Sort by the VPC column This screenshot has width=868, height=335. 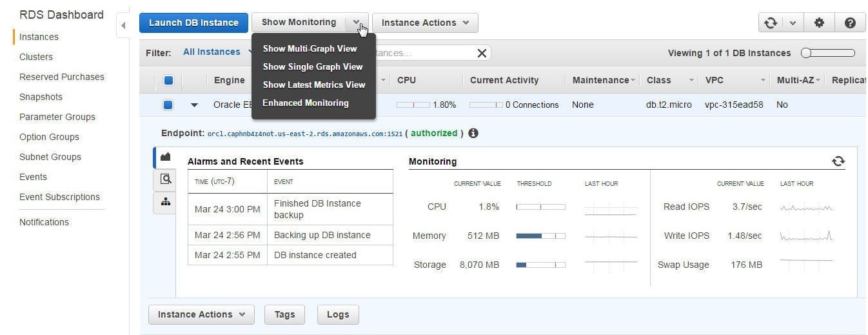tap(735, 80)
